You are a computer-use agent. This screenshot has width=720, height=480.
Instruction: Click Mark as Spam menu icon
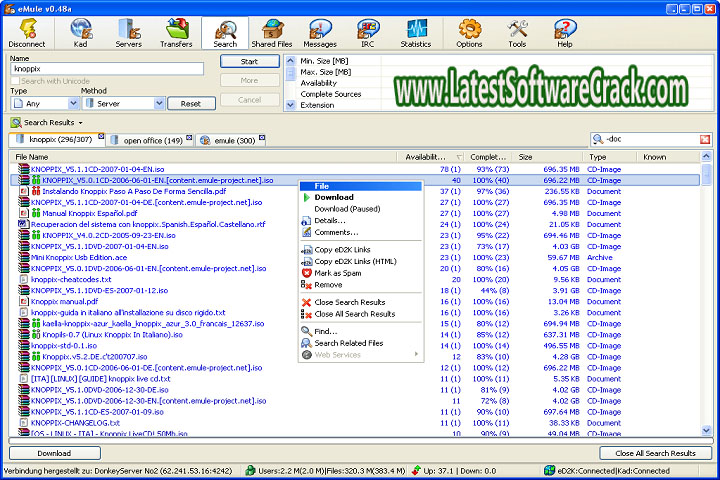pyautogui.click(x=307, y=273)
